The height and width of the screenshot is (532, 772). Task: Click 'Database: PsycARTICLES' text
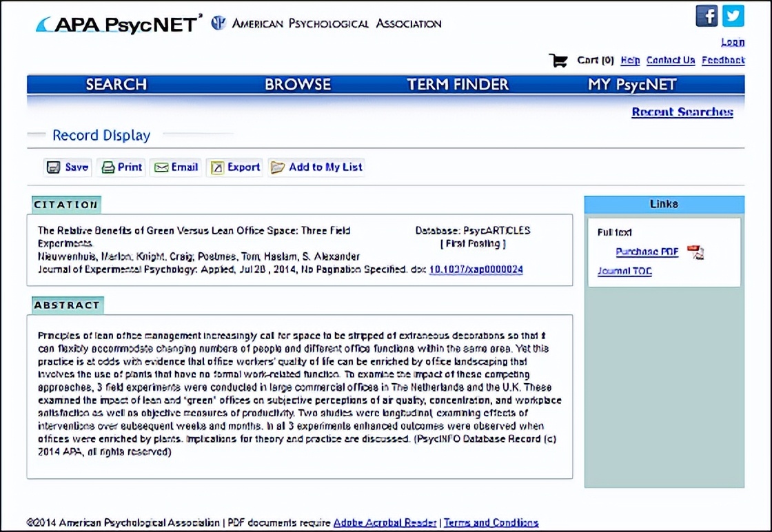coord(473,230)
